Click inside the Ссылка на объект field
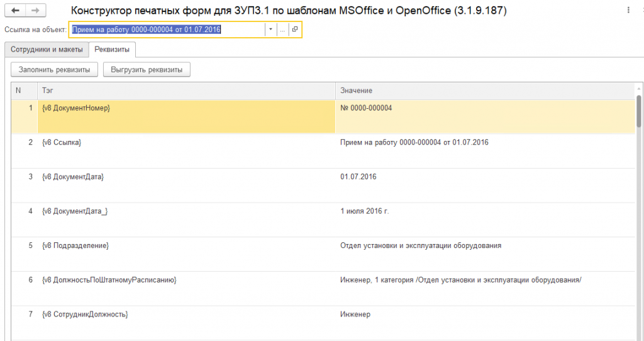This screenshot has height=341, width=644. tap(167, 30)
